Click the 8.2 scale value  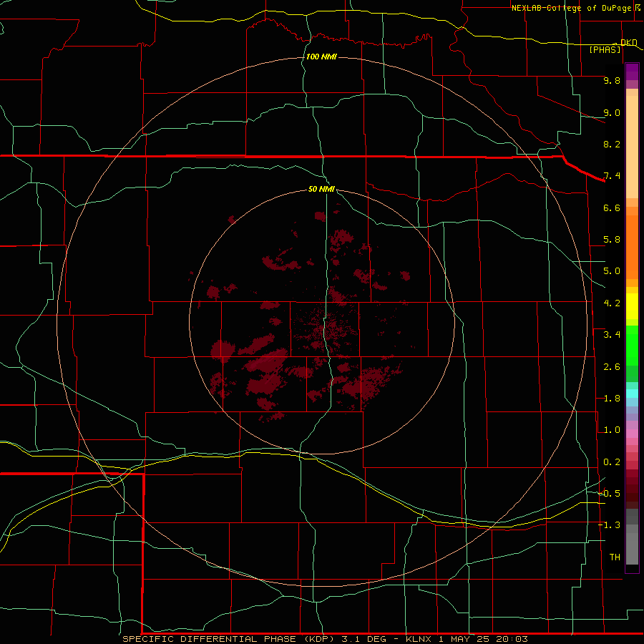(x=612, y=144)
